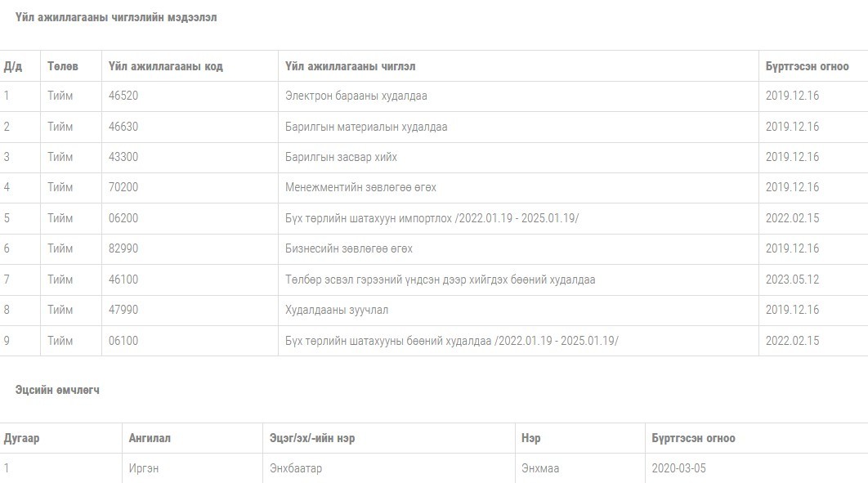Image resolution: width=868 pixels, height=483 pixels.
Task: Select the owner name 'Энхмаа'
Action: click(540, 468)
